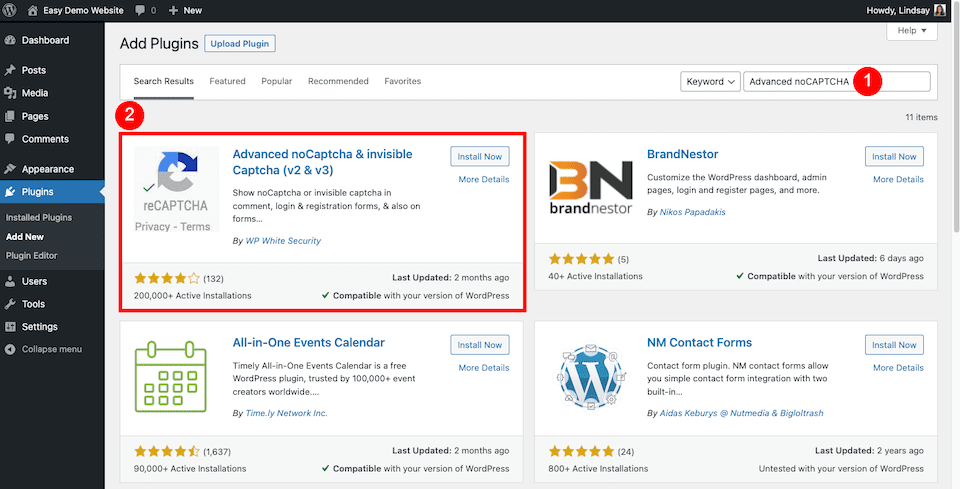960x489 pixels.
Task: Click the All-in-One Events Calendar thumbnail
Action: [x=176, y=378]
